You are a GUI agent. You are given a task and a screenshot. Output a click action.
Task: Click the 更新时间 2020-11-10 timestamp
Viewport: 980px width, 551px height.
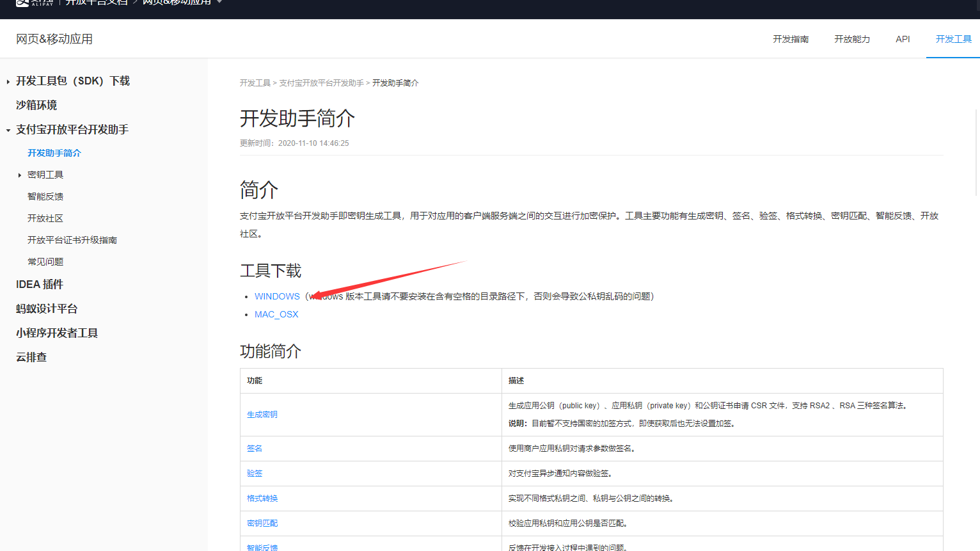294,143
